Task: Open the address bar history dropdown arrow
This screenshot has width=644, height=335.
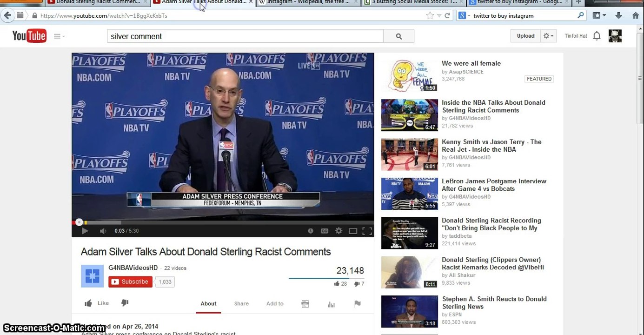Action: coord(439,16)
